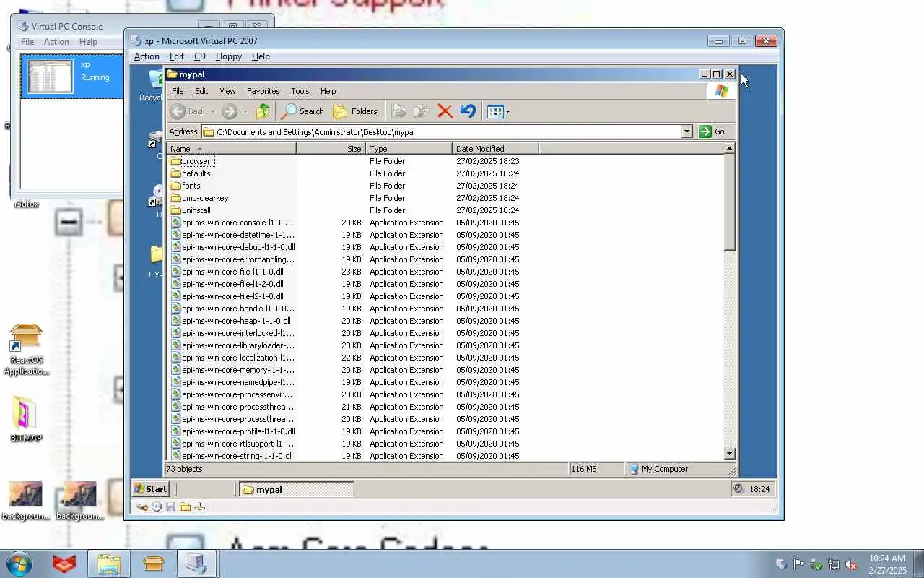Open the Back history dropdown arrow
This screenshot has width=924, height=578.
[x=213, y=111]
